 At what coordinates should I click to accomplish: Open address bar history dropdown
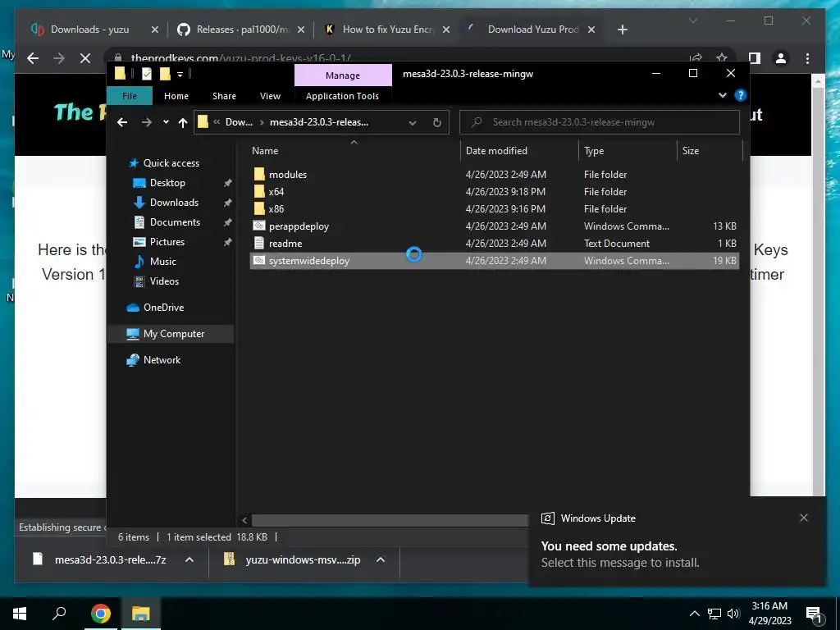pos(413,123)
